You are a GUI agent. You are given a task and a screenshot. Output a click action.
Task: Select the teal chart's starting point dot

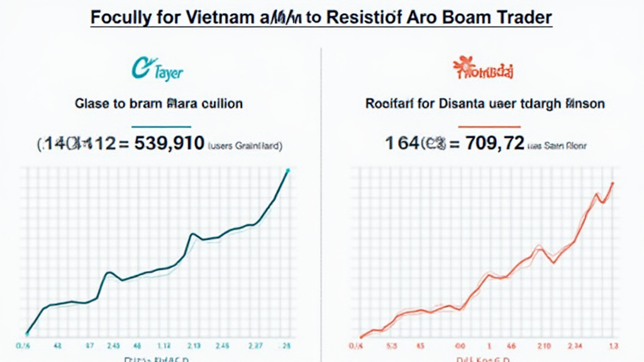tap(27, 333)
